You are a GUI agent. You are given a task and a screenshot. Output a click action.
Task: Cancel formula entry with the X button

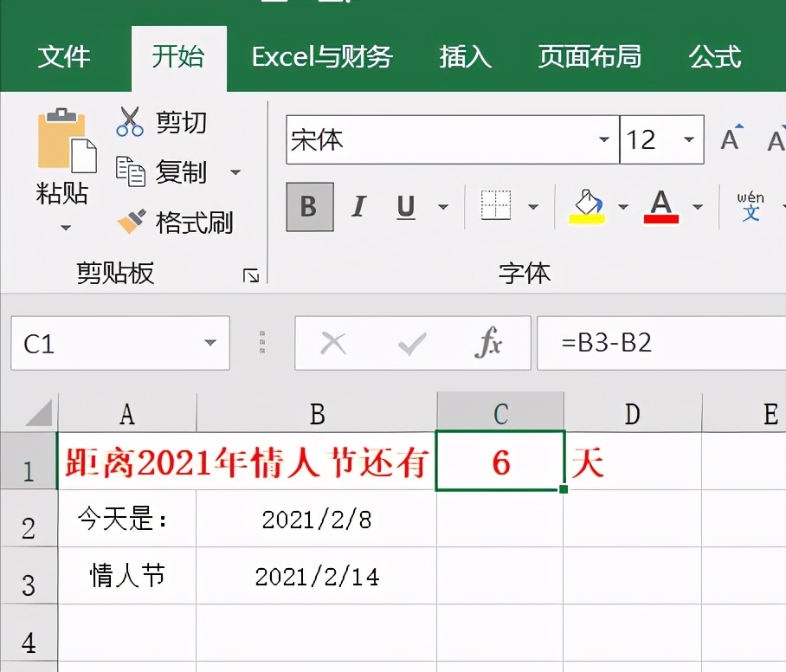pos(333,343)
